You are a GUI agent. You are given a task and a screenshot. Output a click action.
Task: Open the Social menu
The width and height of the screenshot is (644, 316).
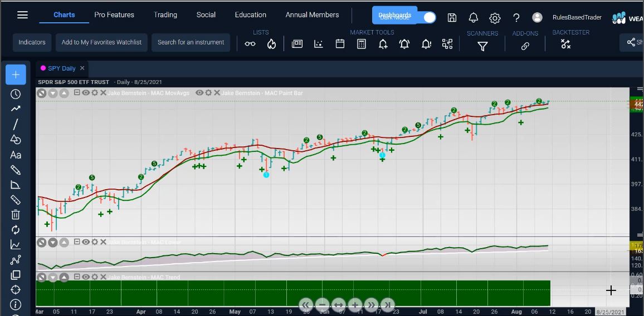coord(206,15)
